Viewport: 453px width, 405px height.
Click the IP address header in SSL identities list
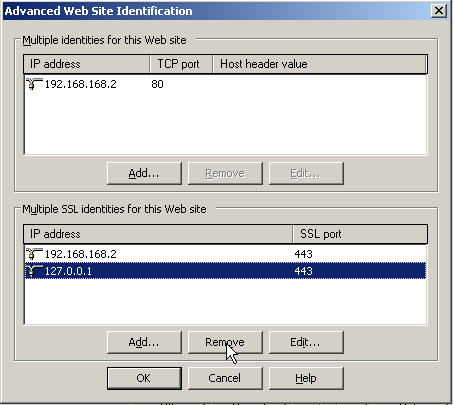158,234
